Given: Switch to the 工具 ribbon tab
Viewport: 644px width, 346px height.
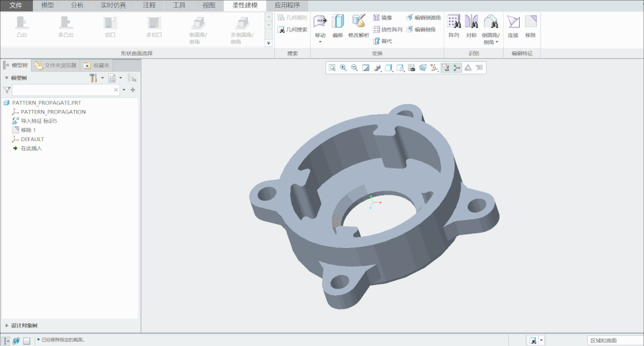Looking at the screenshot, I should 179,5.
